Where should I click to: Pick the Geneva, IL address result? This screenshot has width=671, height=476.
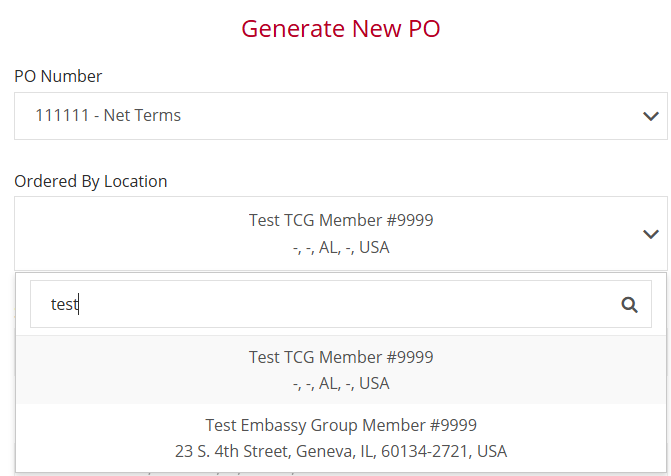coord(341,451)
